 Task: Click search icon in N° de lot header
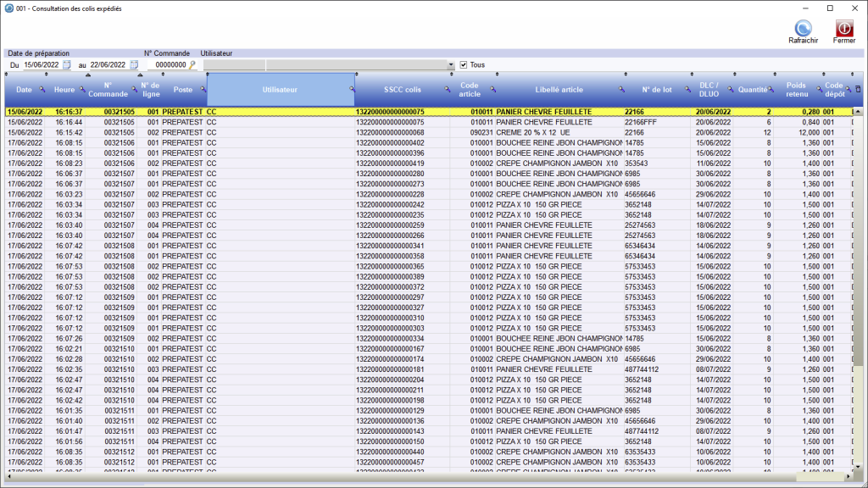point(687,90)
